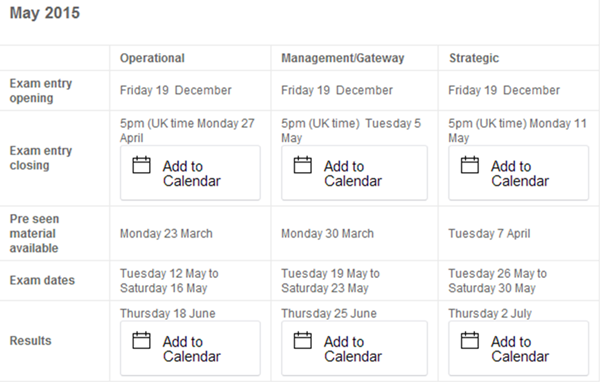Viewport: 600px width, 382px height.
Task: Click calendar icon for Management/Gateway results 25 June
Action: pos(303,340)
